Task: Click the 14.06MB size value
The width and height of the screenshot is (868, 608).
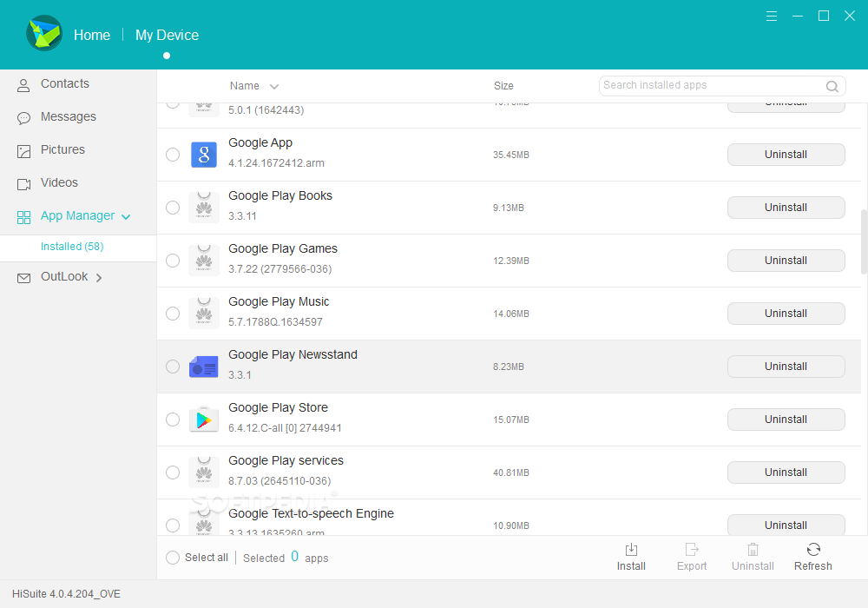Action: 511,314
